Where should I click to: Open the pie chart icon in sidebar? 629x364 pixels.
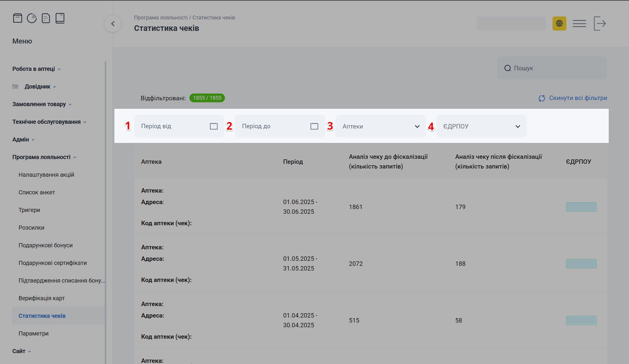pyautogui.click(x=32, y=18)
